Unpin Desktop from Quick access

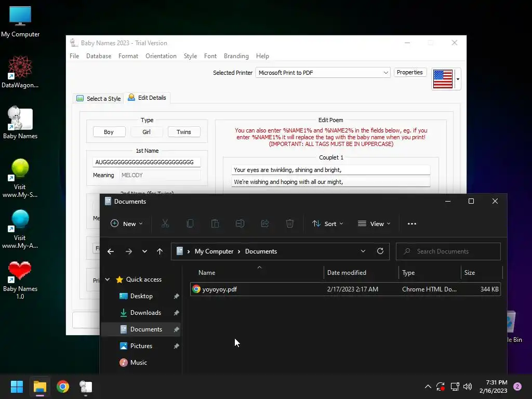point(177,296)
